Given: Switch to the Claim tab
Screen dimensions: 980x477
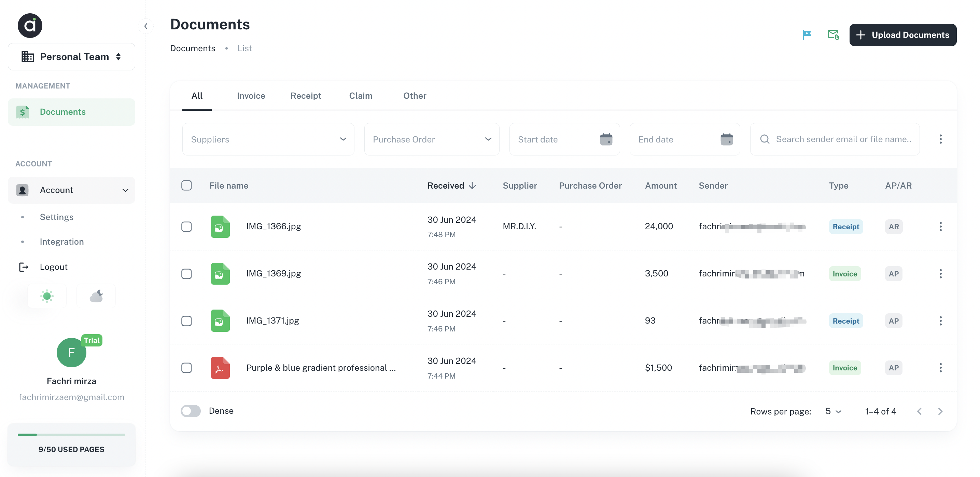Looking at the screenshot, I should tap(361, 96).
